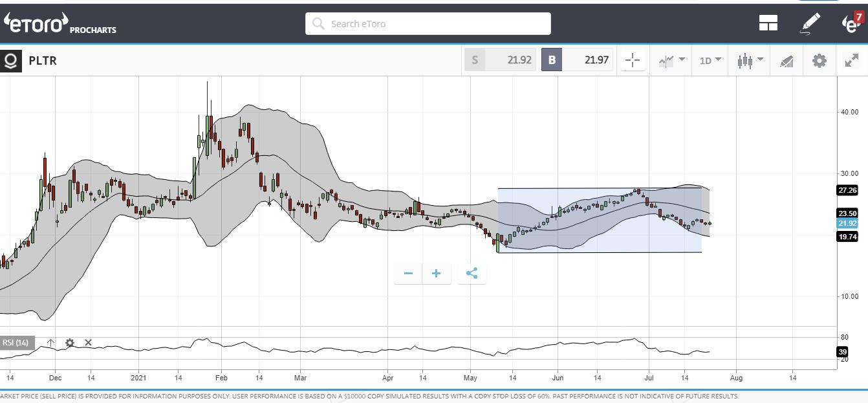This screenshot has height=403, width=868.
Task: Open chart settings gear in toolbar
Action: 819,61
